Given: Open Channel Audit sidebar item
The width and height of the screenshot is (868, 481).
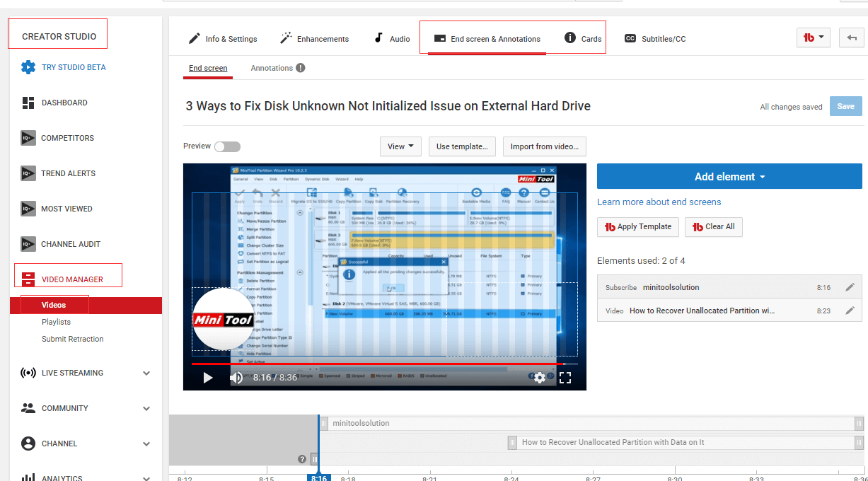Looking at the screenshot, I should (x=61, y=244).
